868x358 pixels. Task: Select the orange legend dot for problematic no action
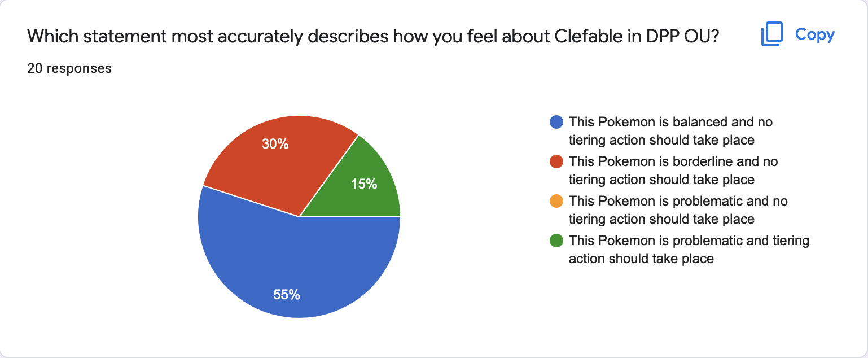coord(556,201)
